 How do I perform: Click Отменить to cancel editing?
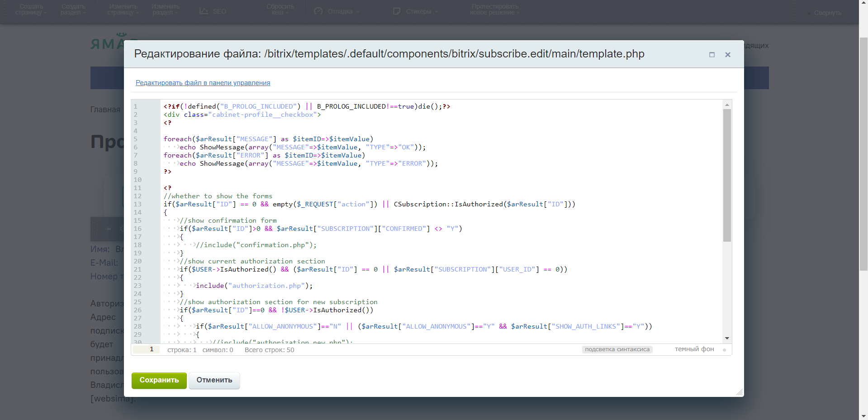pos(214,380)
